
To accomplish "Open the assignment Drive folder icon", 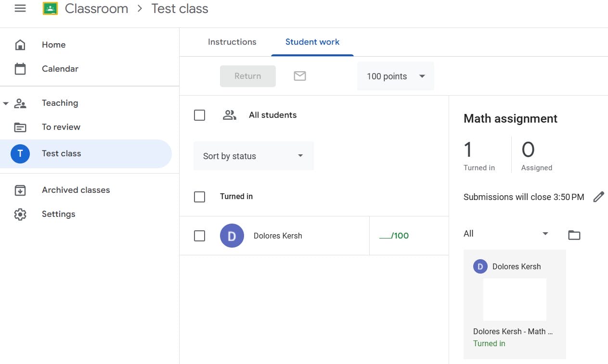I will (573, 235).
